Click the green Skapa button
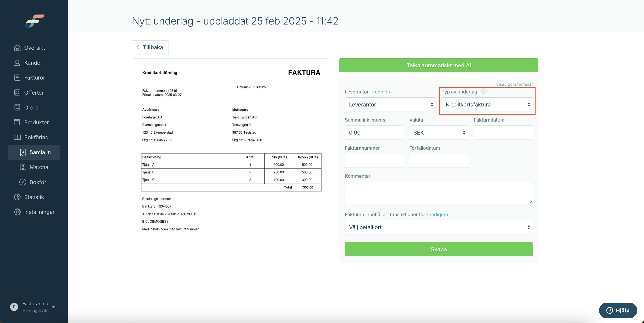 click(439, 249)
